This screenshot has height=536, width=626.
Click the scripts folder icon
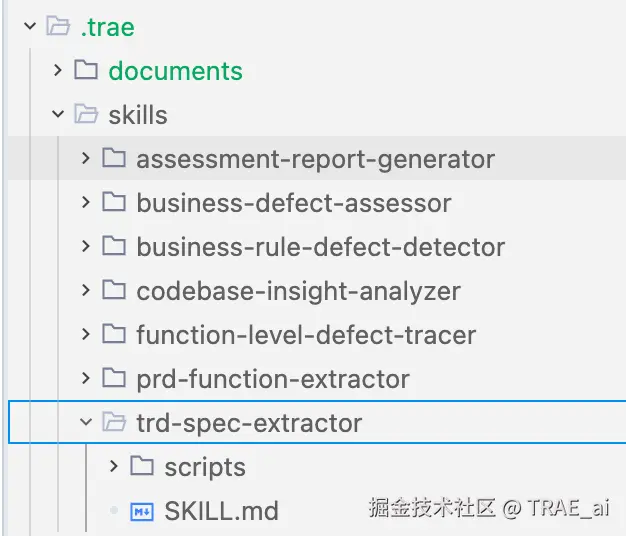[142, 467]
